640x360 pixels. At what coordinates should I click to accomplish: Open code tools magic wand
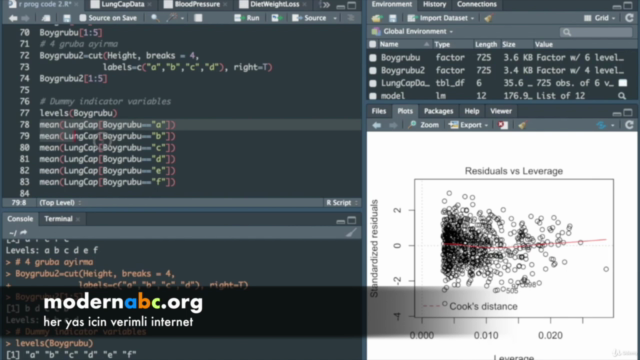173,18
